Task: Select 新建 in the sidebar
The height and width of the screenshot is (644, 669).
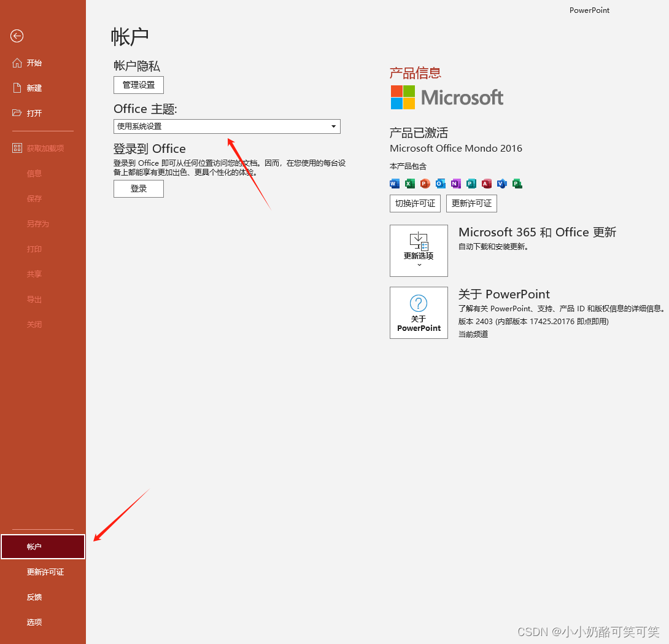Action: [x=43, y=88]
